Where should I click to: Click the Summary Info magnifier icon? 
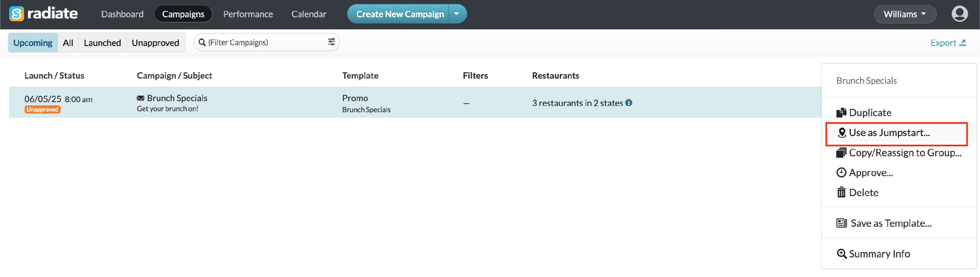[841, 254]
